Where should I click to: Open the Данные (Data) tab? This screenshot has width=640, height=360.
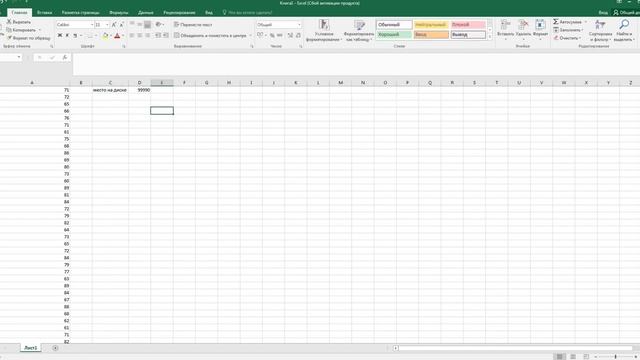pos(146,13)
